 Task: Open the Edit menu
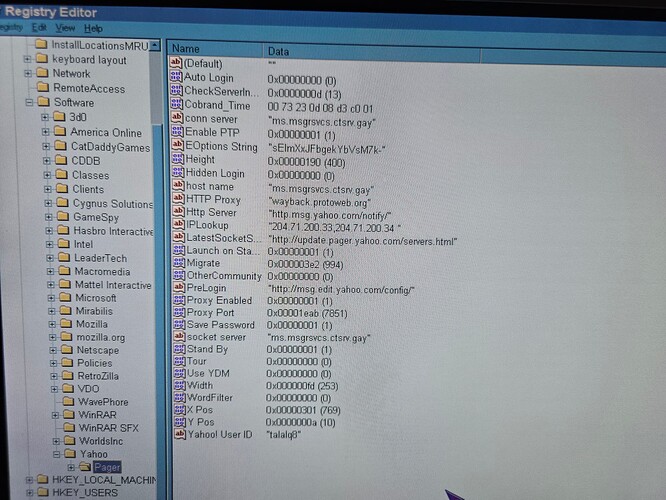(x=39, y=28)
